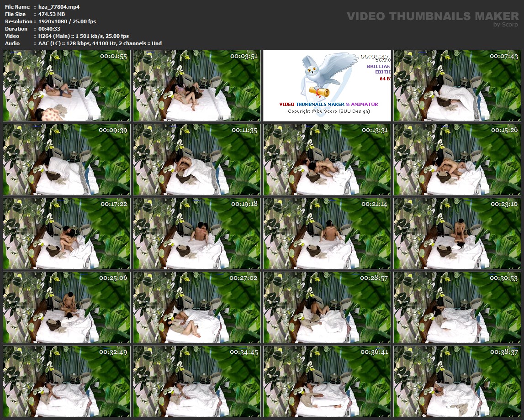Select the frame at timestamp 00:36:41
Image resolution: width=524 pixels, height=420 pixels.
pos(327,382)
